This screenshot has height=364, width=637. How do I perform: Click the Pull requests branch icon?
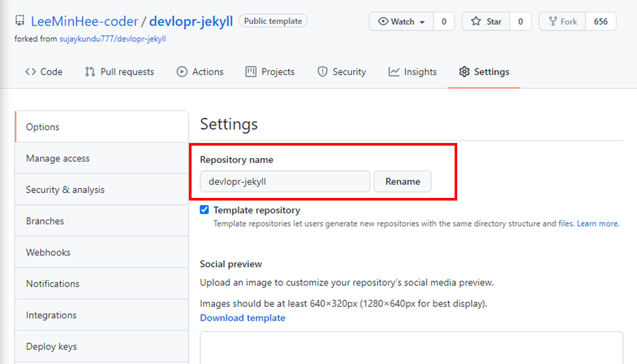(90, 71)
